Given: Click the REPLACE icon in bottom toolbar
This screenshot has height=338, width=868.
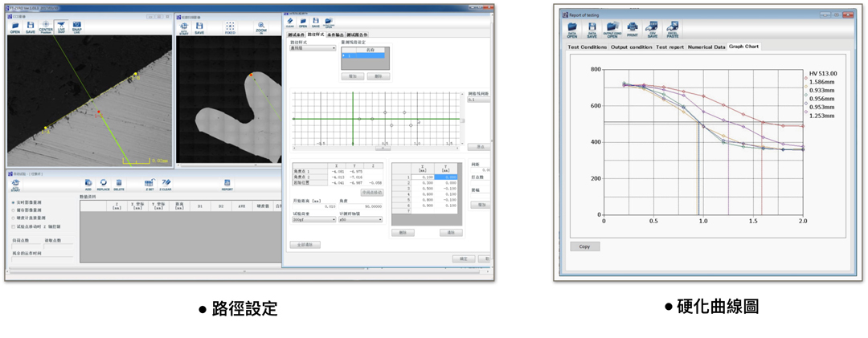Looking at the screenshot, I should pyautogui.click(x=104, y=185).
